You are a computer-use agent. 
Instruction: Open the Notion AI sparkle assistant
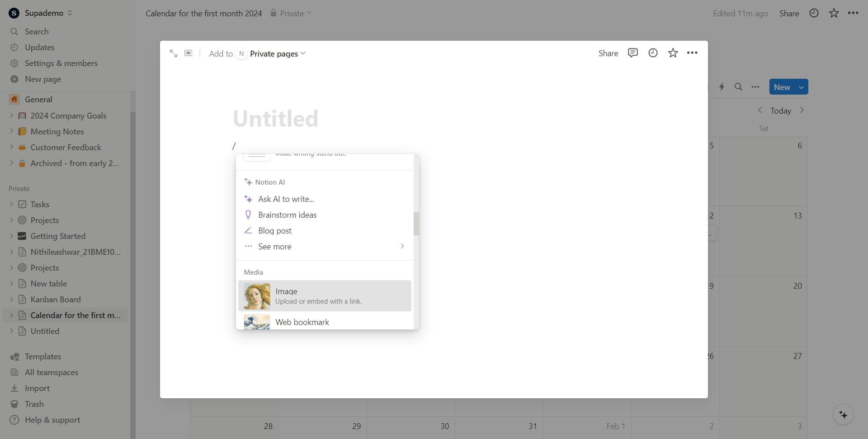844,414
